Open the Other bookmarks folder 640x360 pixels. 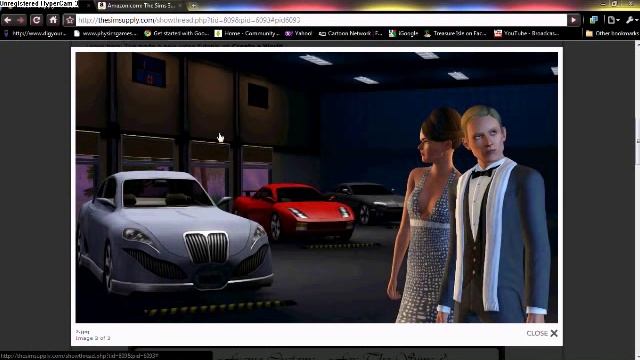click(x=612, y=33)
